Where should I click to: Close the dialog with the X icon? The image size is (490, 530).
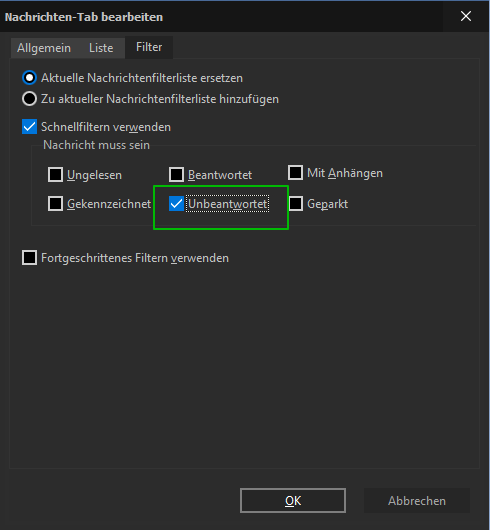pos(466,16)
